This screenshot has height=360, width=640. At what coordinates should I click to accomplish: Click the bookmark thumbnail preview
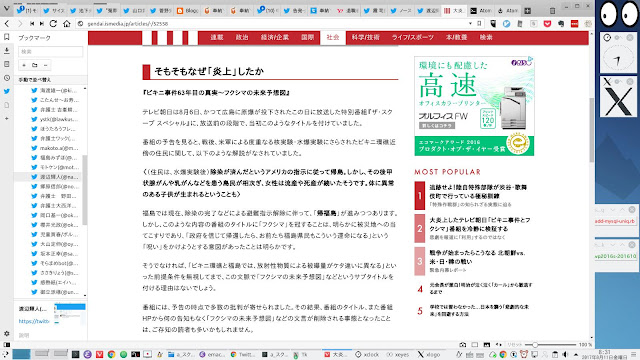70,314
